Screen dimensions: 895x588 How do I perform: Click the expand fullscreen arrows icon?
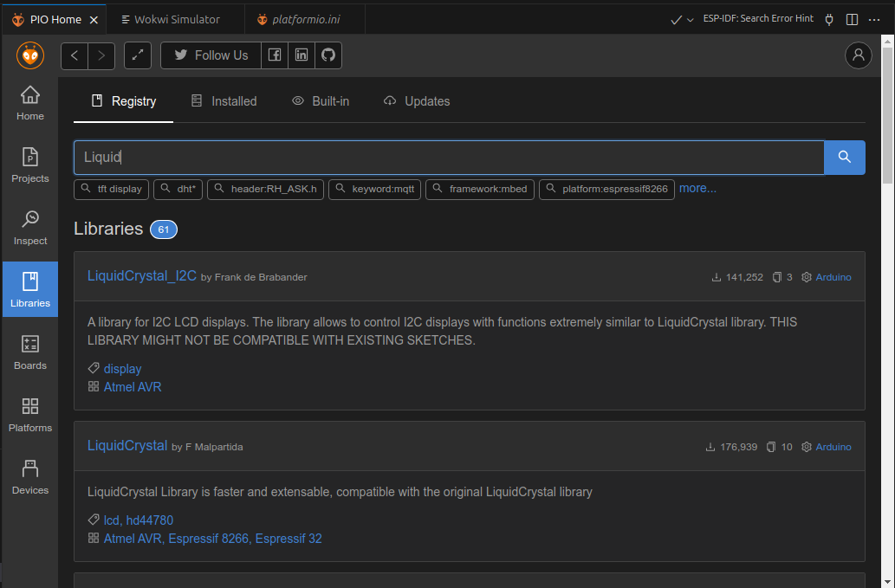click(138, 55)
